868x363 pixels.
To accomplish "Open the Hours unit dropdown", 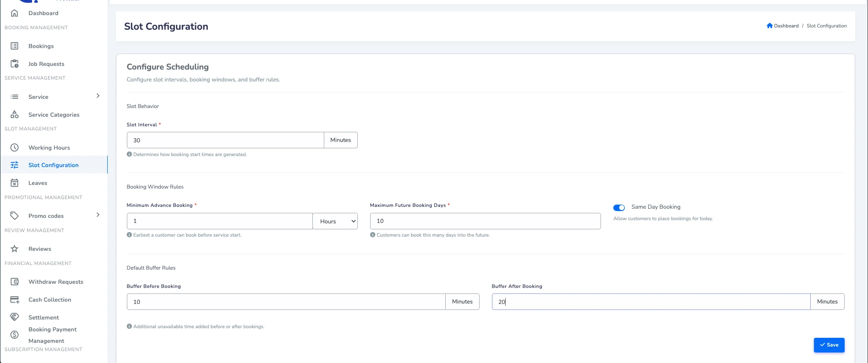I will coord(335,221).
